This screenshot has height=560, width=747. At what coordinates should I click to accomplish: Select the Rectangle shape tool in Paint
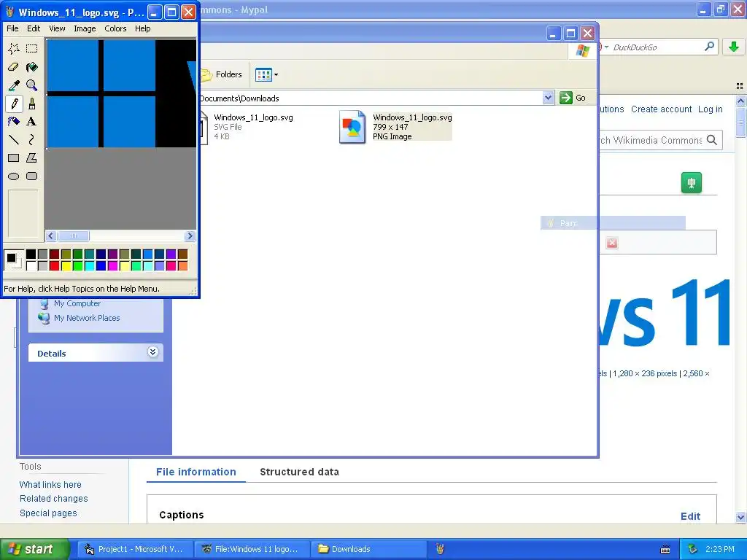coord(14,157)
